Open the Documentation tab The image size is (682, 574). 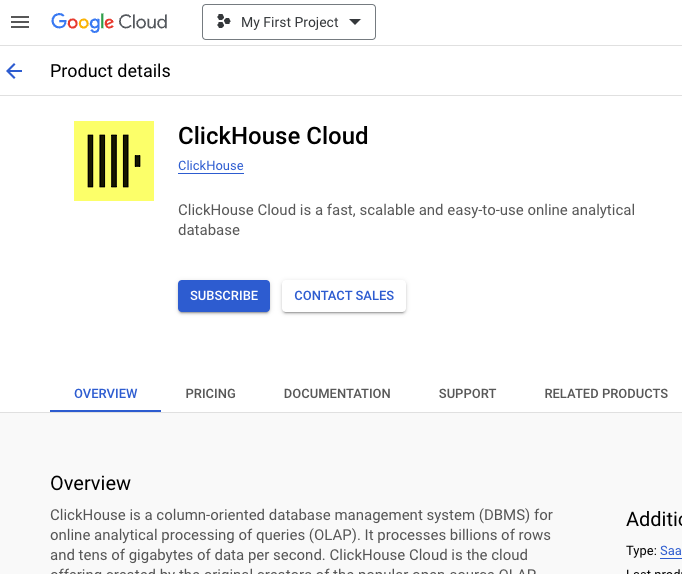[x=337, y=394]
